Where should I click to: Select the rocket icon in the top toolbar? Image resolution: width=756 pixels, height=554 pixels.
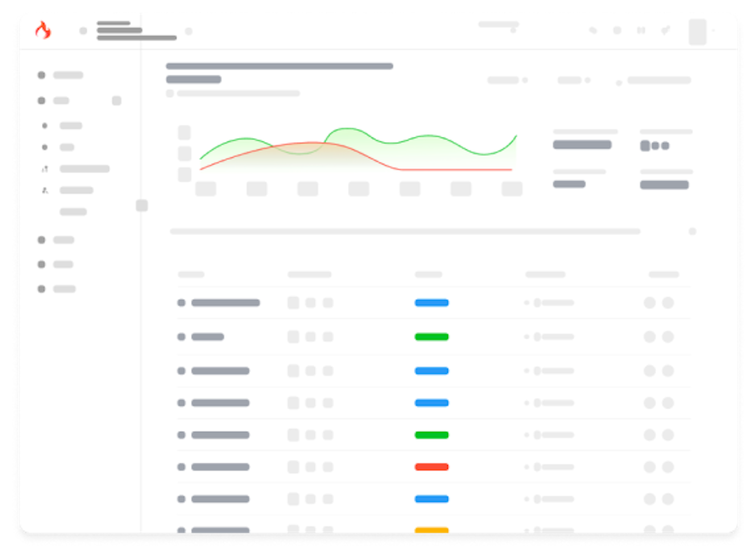click(665, 30)
